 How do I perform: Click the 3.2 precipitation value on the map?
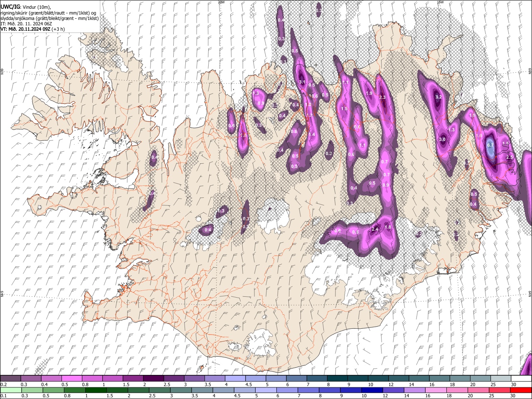click(x=438, y=97)
